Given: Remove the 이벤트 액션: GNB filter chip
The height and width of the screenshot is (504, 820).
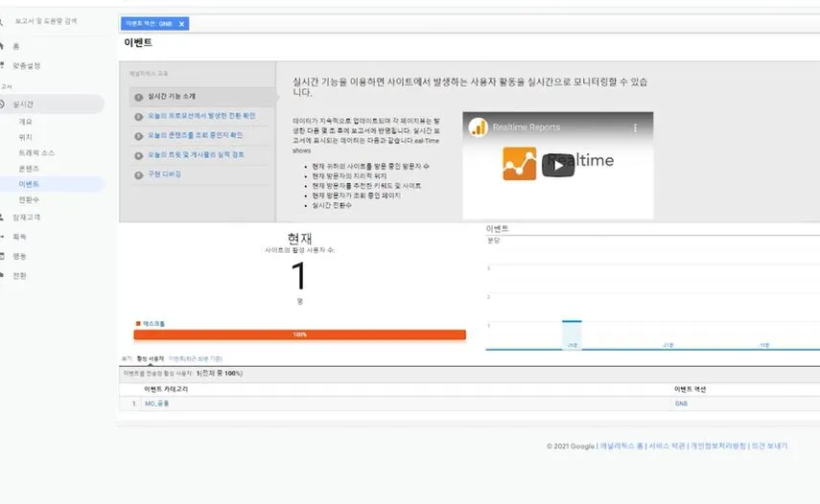Looking at the screenshot, I should (x=181, y=24).
